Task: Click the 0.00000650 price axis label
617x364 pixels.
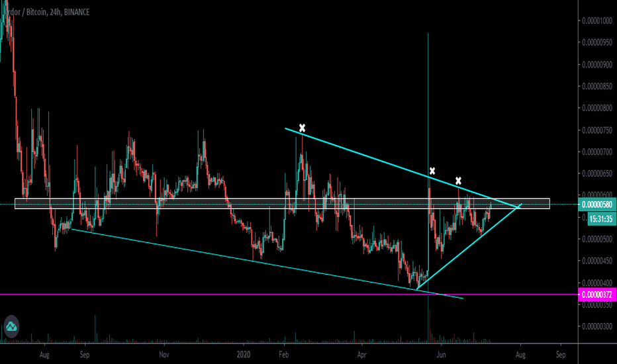Action: 597,173
